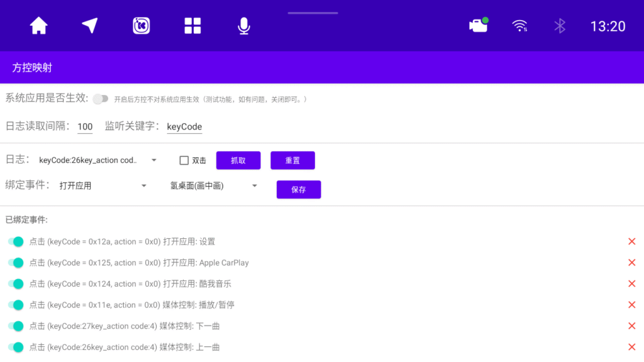Open the dashcam camera icon
The height and width of the screenshot is (362, 644).
[479, 25]
